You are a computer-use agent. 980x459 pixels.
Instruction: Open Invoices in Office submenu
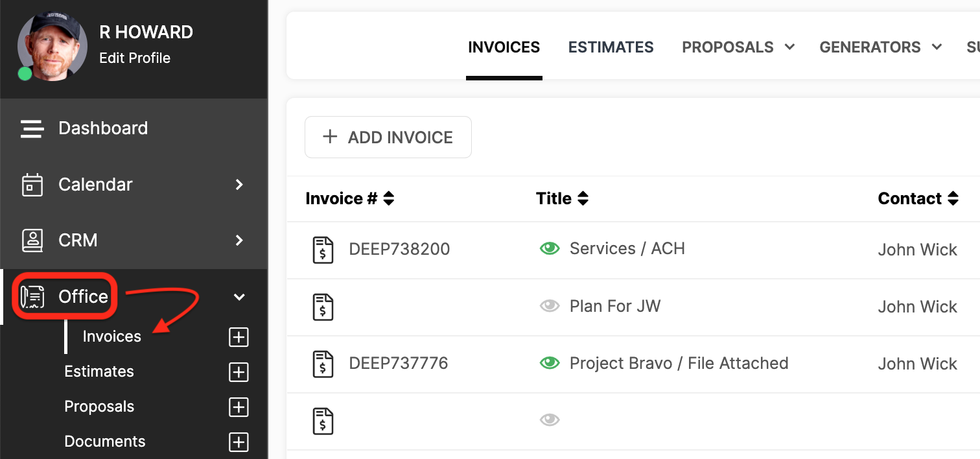(112, 336)
